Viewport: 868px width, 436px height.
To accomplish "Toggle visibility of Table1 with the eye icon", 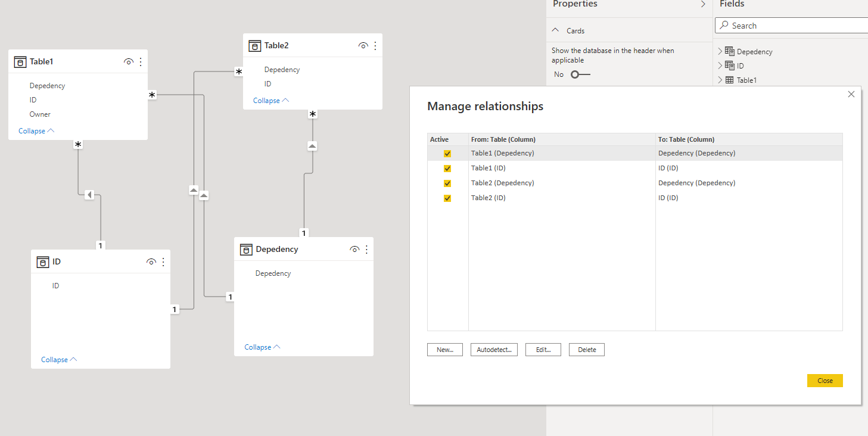I will click(128, 62).
